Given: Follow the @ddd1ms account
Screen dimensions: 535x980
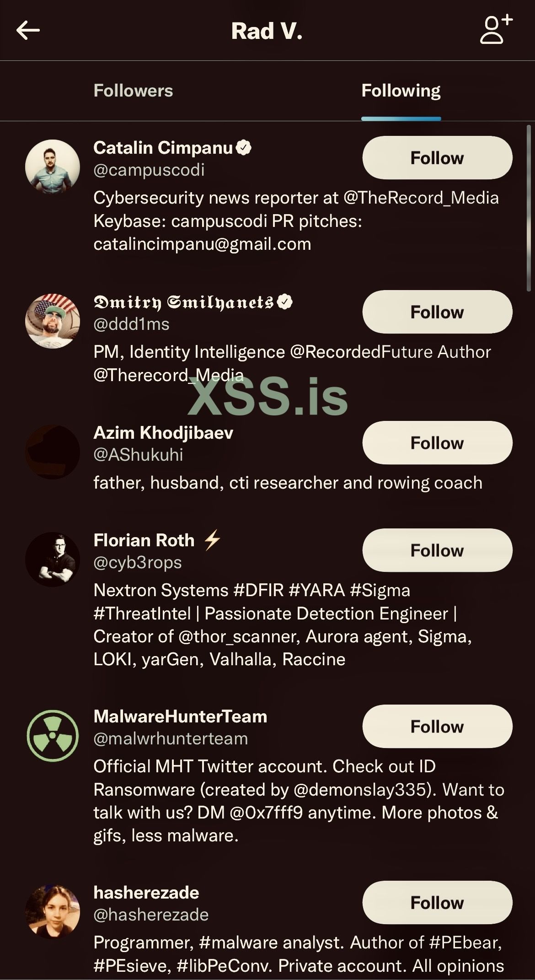Looking at the screenshot, I should [x=437, y=312].
